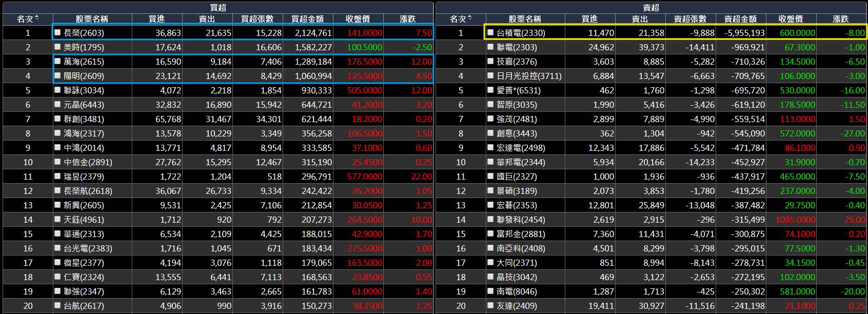
Task: Click closing price 577.0000 of 瑞昱
Action: pos(365,176)
